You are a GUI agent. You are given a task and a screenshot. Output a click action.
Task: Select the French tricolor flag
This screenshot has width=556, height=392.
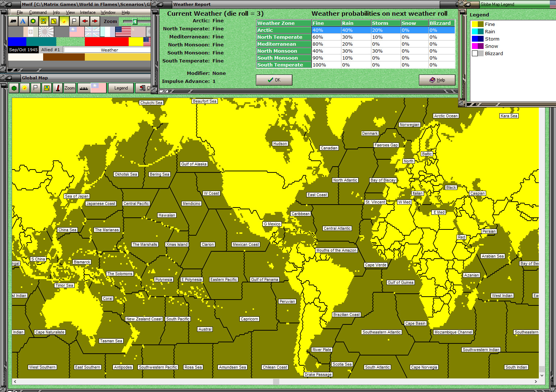(107, 32)
